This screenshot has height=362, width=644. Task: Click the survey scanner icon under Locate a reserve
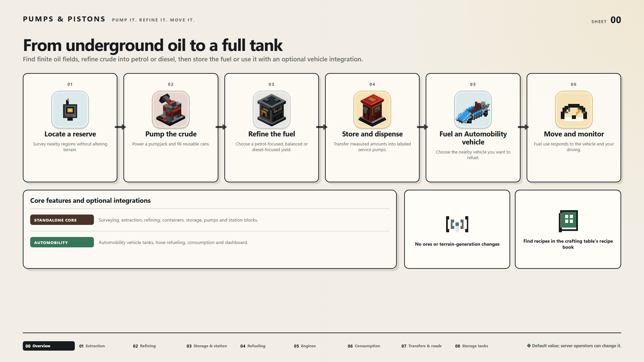point(70,110)
